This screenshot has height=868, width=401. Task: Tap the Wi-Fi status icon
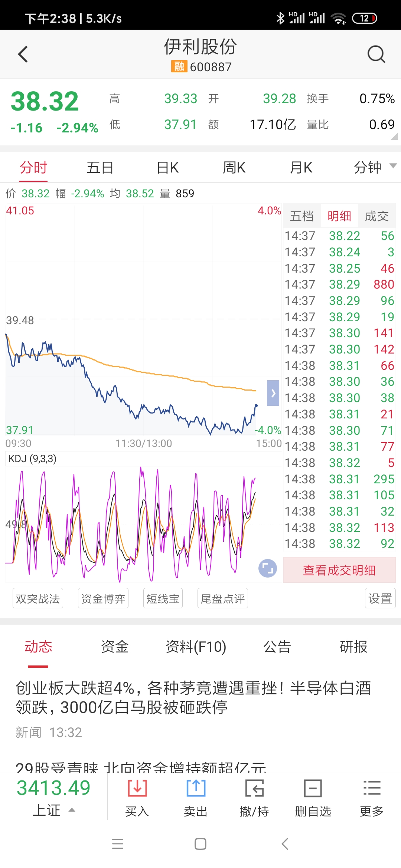[338, 18]
